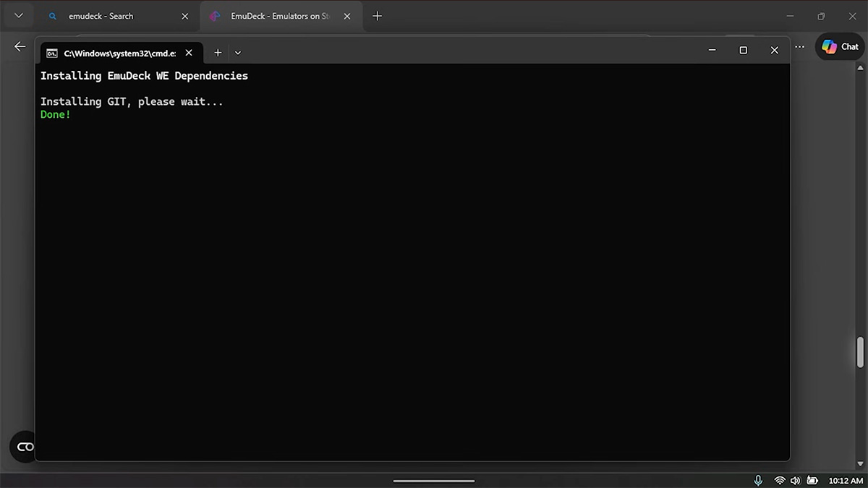Open a new browser tab with the plus icon
The width and height of the screenshot is (868, 488).
tap(377, 15)
